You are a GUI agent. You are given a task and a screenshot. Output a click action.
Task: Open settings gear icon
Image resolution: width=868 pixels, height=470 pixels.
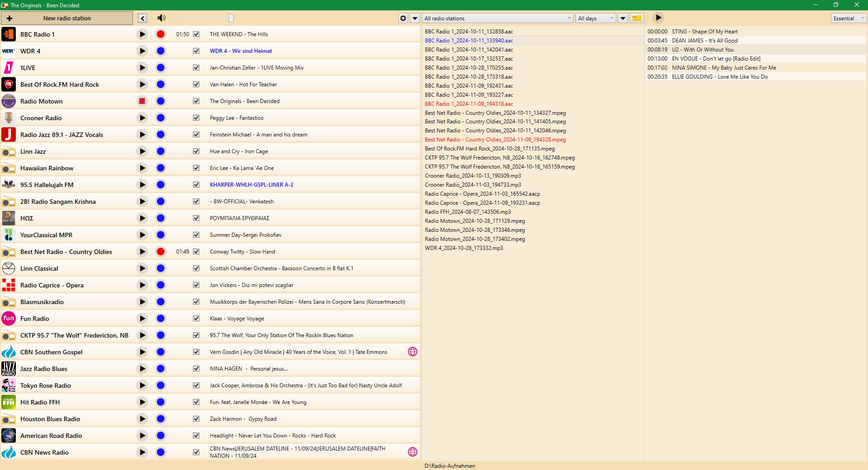point(403,18)
